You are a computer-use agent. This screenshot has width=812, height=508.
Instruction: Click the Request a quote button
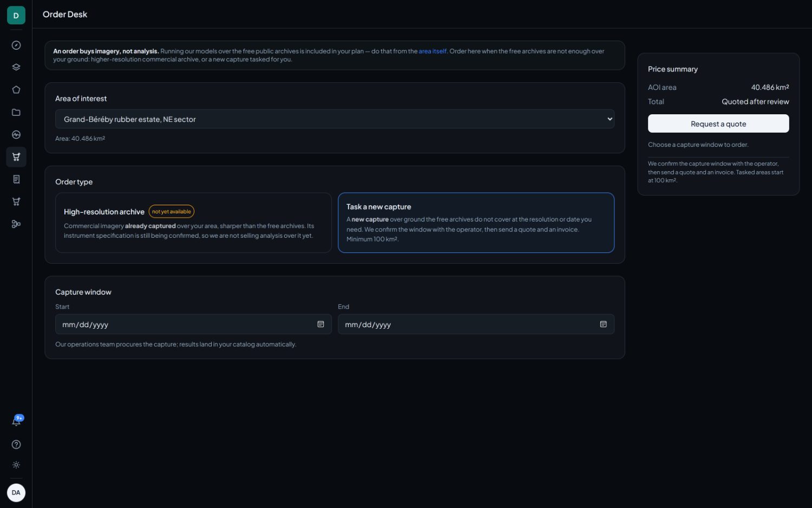[718, 123]
